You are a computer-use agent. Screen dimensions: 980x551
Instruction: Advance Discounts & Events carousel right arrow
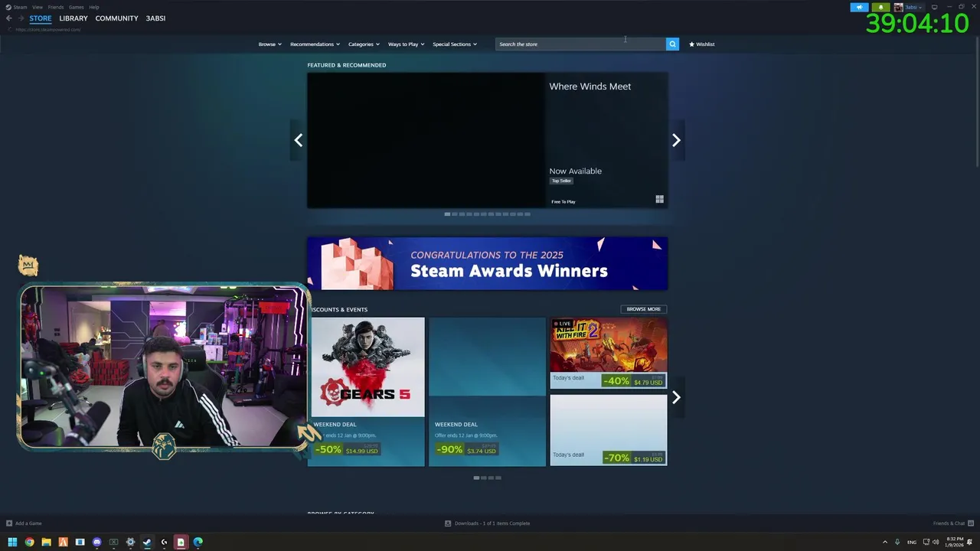pyautogui.click(x=676, y=397)
